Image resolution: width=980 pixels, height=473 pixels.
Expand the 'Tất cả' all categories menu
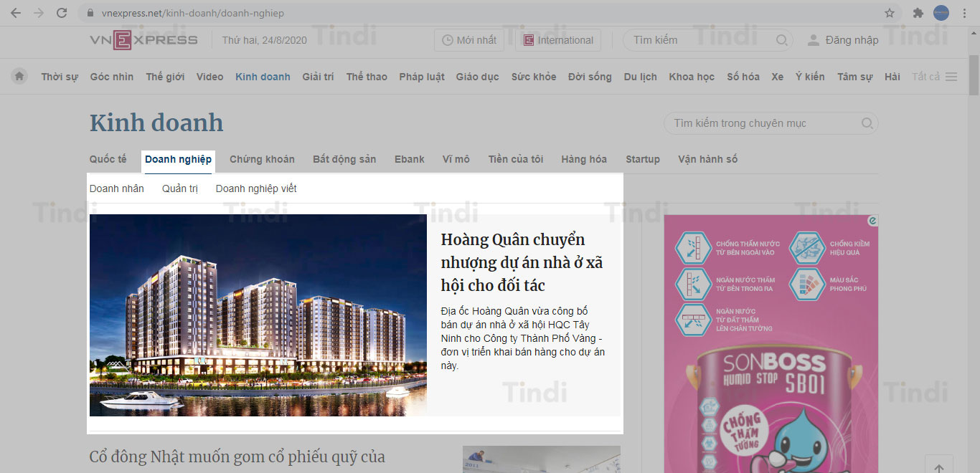[934, 77]
